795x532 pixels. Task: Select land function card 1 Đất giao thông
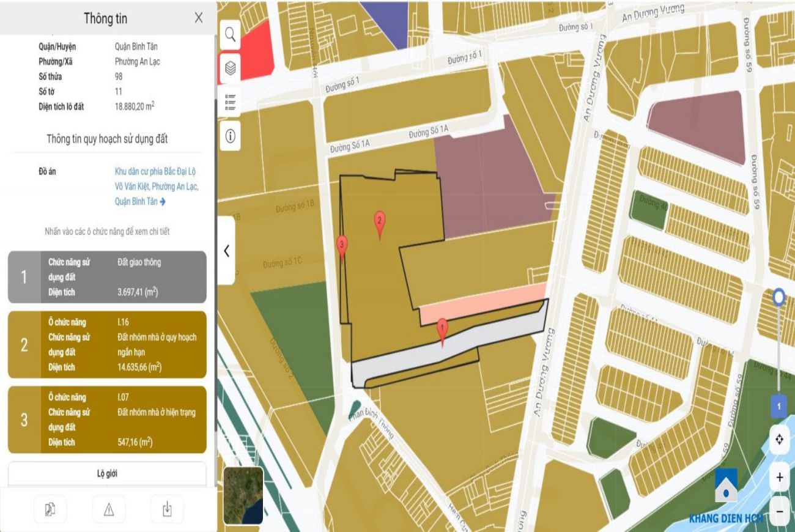point(107,277)
